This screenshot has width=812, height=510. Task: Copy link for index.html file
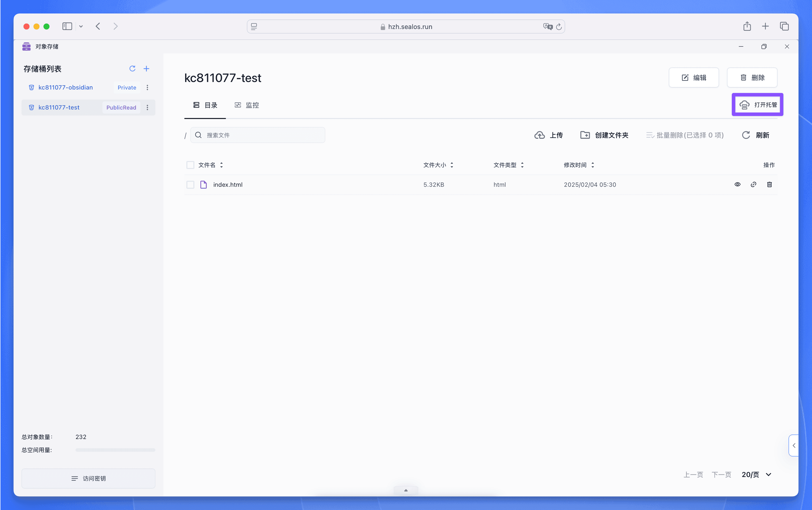(x=753, y=184)
